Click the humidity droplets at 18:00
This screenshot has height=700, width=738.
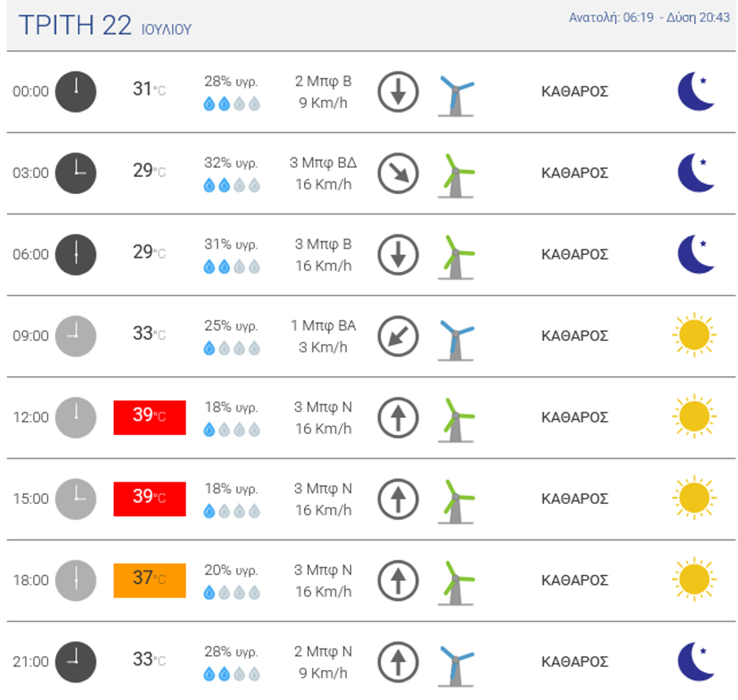coord(231,592)
